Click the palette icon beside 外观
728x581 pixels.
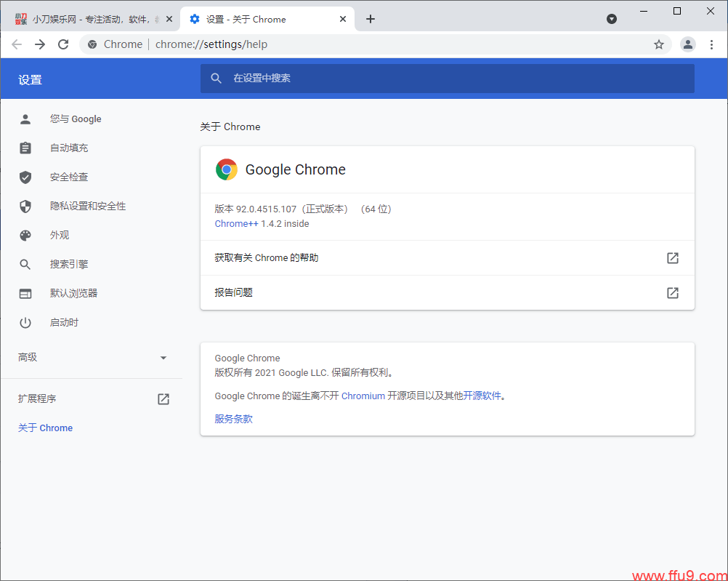(x=25, y=235)
